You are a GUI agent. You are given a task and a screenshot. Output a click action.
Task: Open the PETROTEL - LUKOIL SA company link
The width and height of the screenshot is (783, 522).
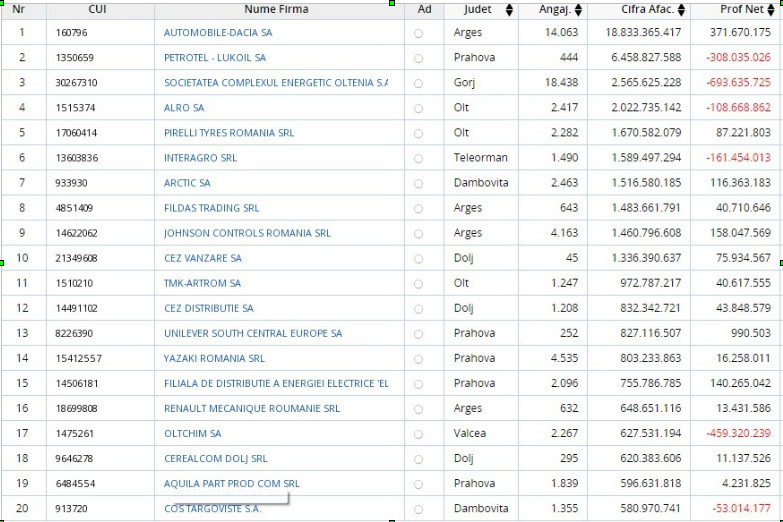click(x=215, y=58)
